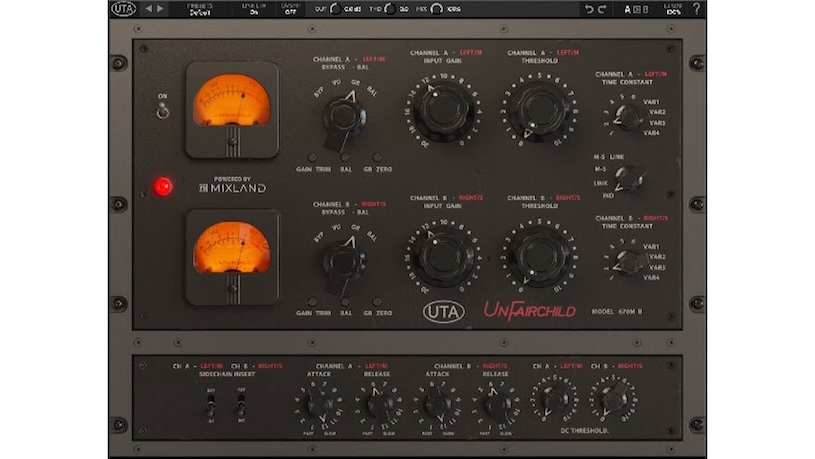Click the Channel A Attack knob

320,403
